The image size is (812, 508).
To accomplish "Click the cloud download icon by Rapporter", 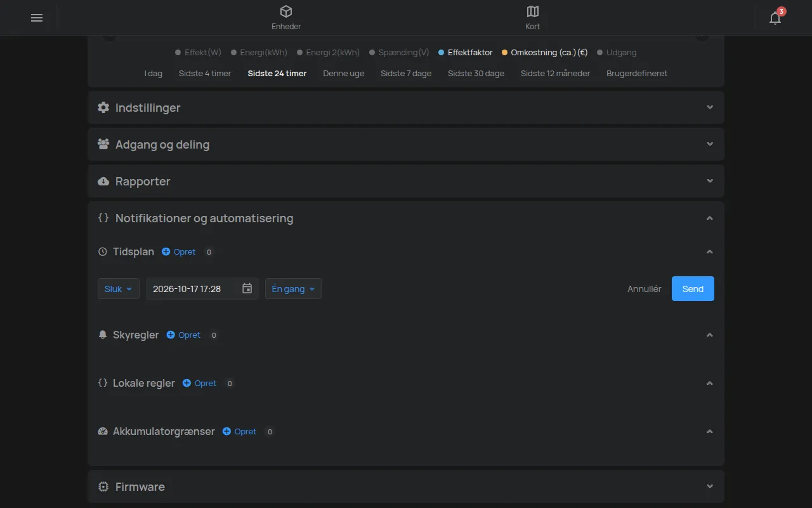I will click(103, 182).
